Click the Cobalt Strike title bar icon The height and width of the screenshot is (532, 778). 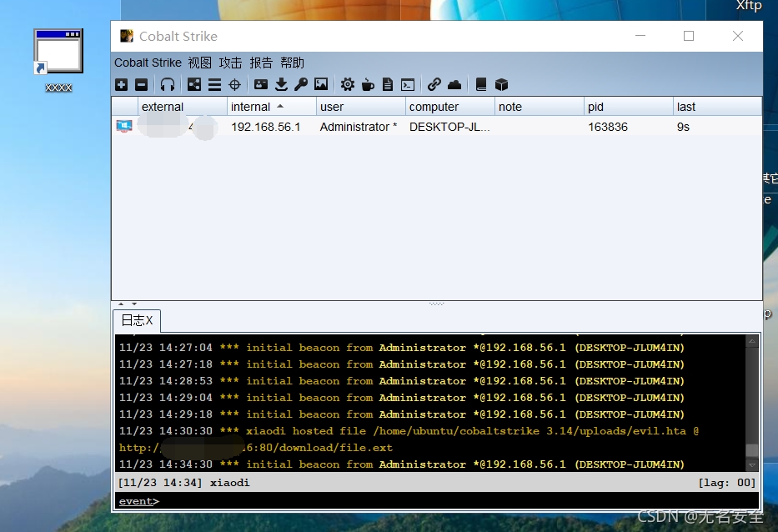(127, 36)
